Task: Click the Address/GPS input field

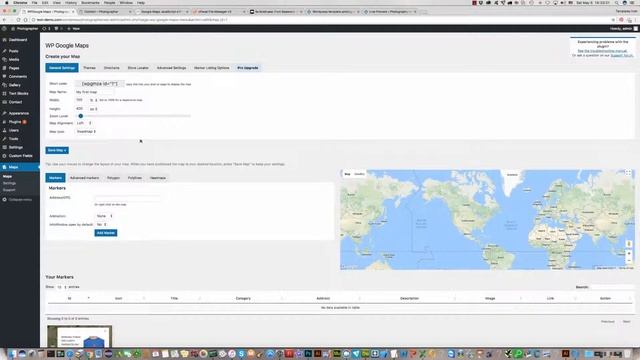Action: click(127, 198)
